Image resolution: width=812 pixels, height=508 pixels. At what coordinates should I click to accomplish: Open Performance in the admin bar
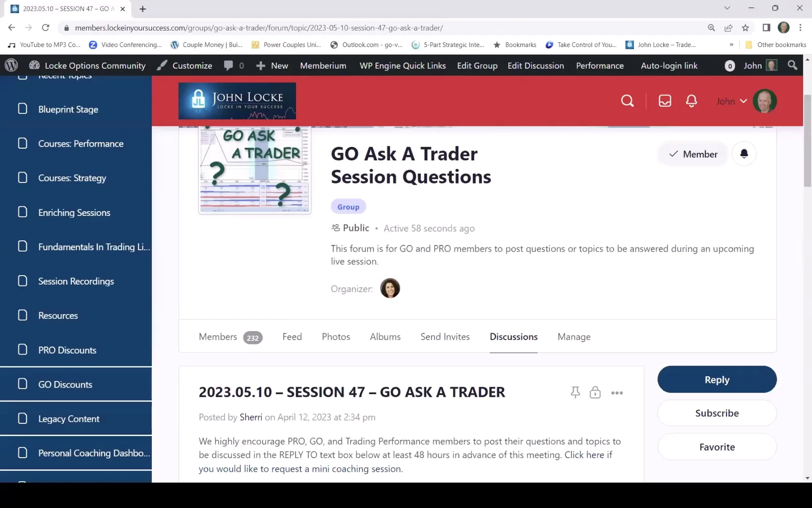point(600,65)
